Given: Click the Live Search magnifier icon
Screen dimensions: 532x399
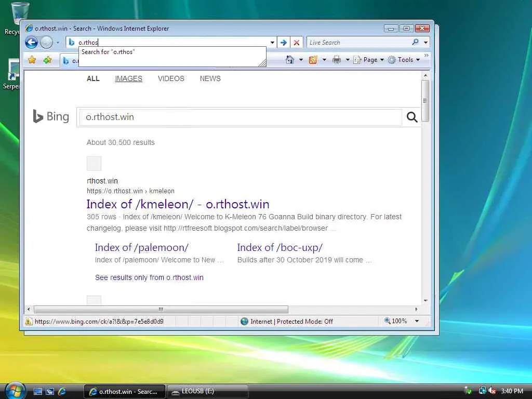Looking at the screenshot, I should (415, 42).
